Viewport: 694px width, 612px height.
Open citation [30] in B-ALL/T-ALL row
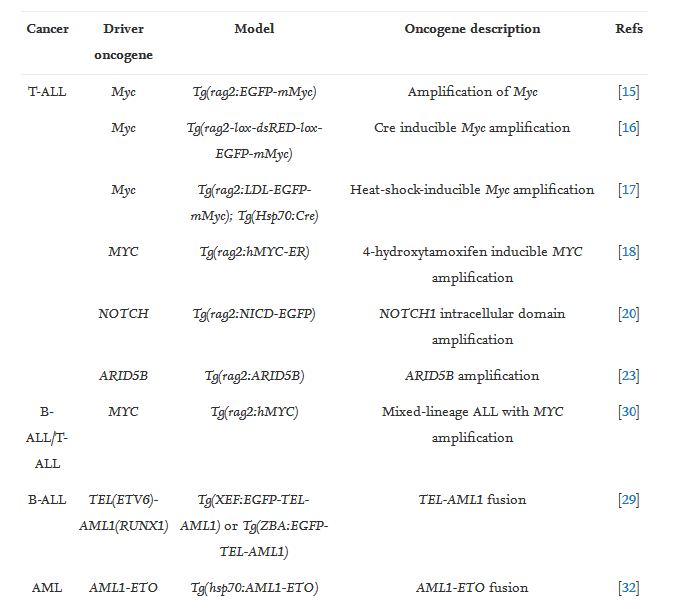click(629, 412)
